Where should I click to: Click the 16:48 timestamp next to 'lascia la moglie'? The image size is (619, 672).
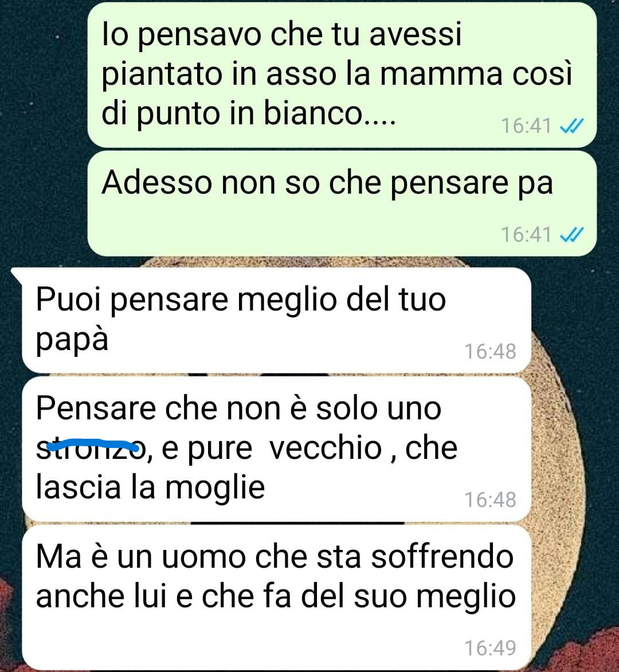(491, 500)
